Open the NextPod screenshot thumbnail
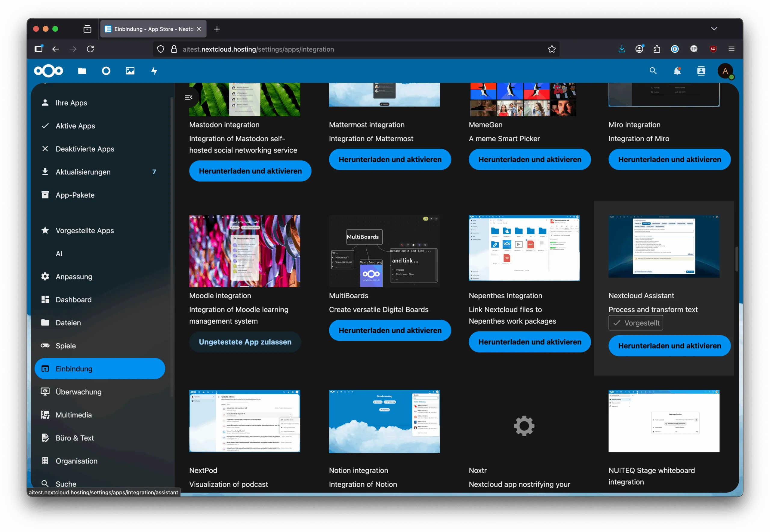Image resolution: width=770 pixels, height=532 pixels. [x=245, y=421]
